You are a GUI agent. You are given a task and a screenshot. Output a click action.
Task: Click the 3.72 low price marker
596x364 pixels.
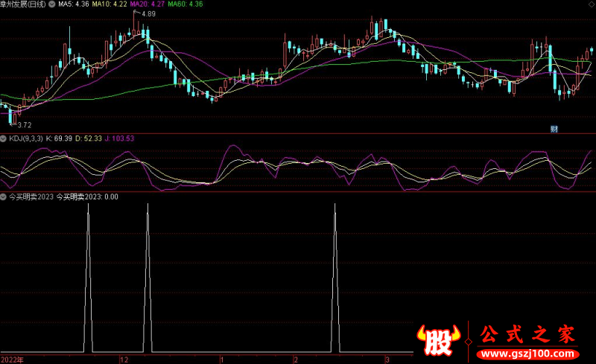pos(24,125)
